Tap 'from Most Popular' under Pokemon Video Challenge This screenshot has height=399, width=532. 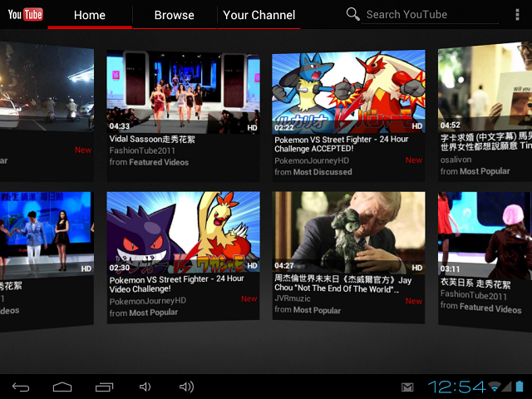[x=144, y=313]
